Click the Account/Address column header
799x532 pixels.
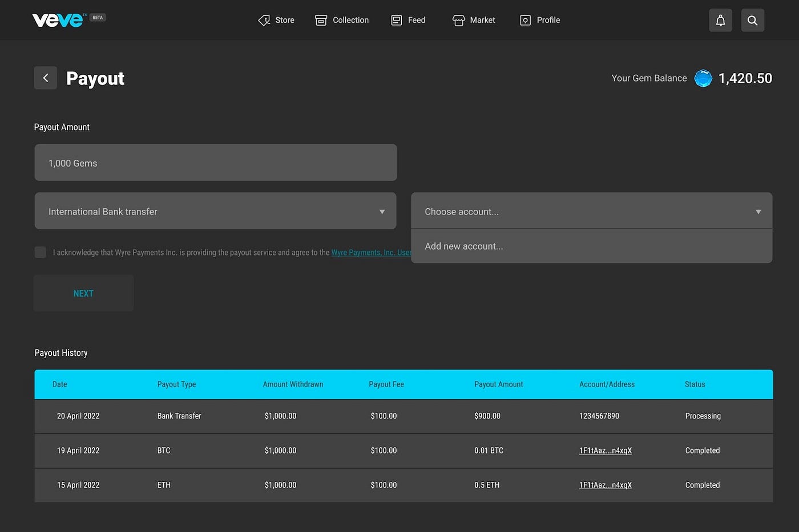(x=607, y=384)
